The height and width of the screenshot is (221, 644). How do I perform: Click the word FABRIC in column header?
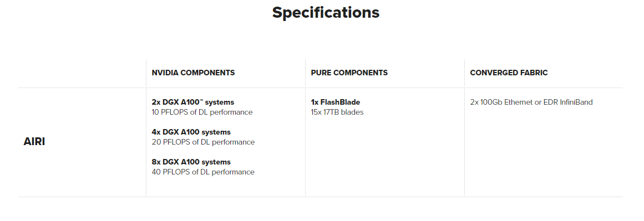click(x=534, y=73)
